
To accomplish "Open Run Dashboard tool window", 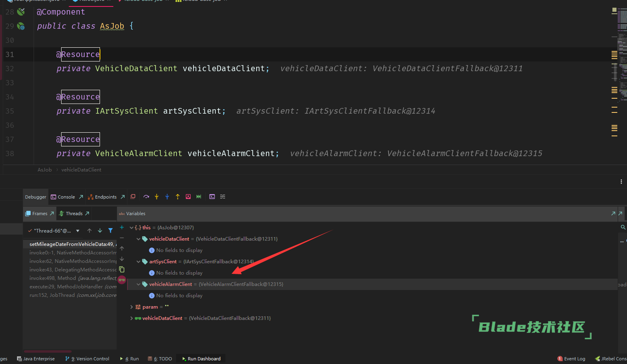I will [201, 359].
